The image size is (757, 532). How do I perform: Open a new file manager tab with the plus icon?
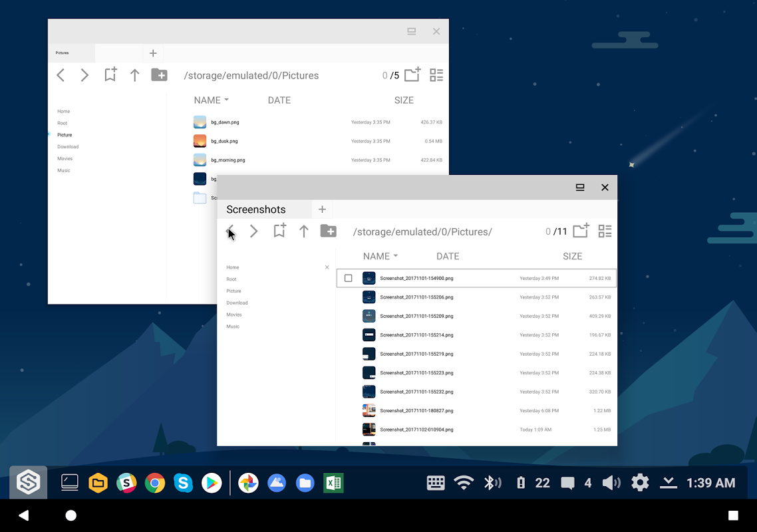(x=322, y=209)
